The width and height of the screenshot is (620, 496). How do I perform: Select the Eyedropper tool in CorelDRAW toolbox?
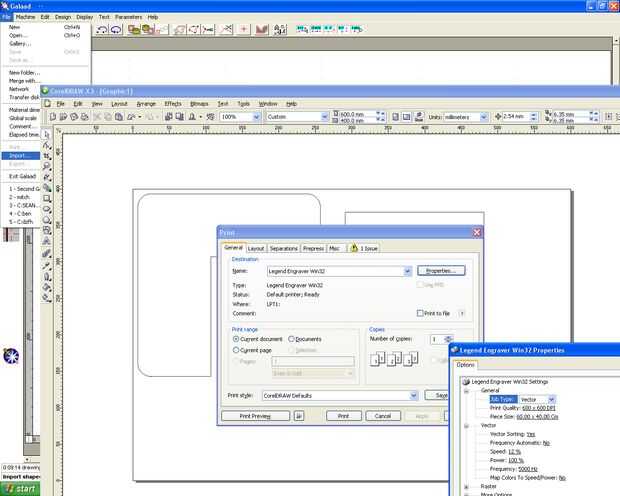(x=47, y=265)
